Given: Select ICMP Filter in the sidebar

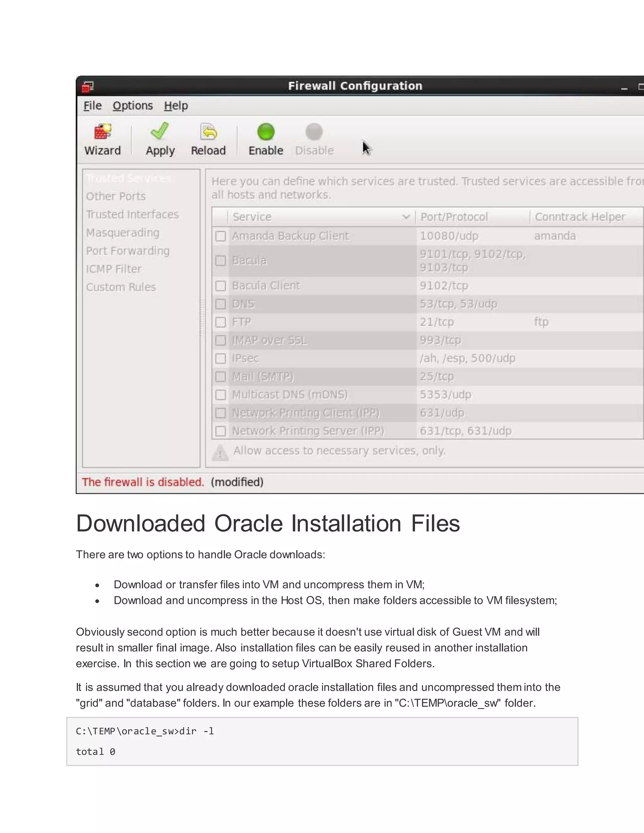Looking at the screenshot, I should 114,269.
